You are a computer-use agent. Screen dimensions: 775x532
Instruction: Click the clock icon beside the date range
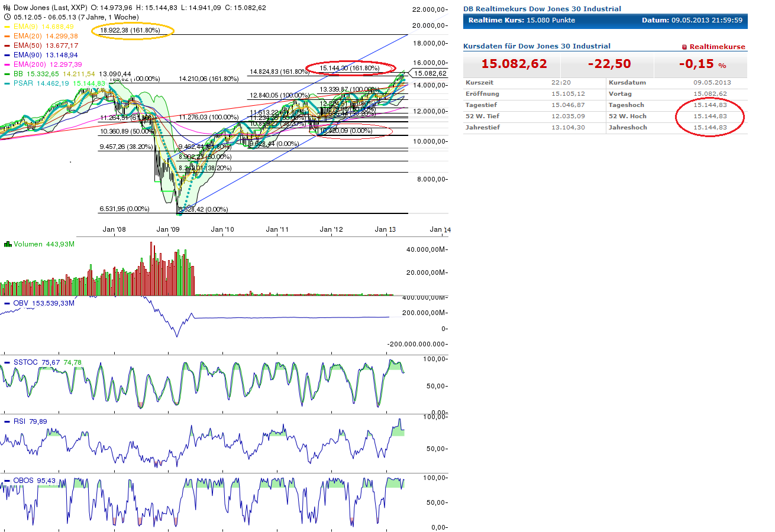pyautogui.click(x=7, y=17)
